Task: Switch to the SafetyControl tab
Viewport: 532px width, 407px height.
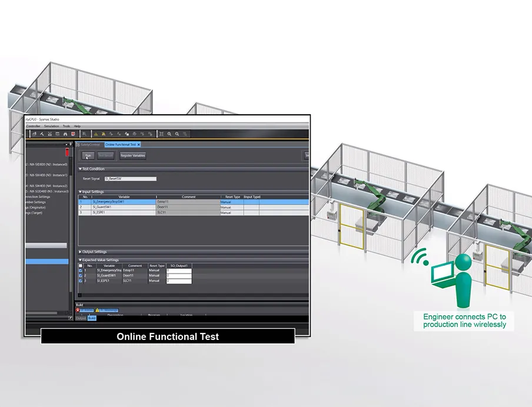Action: (x=88, y=144)
